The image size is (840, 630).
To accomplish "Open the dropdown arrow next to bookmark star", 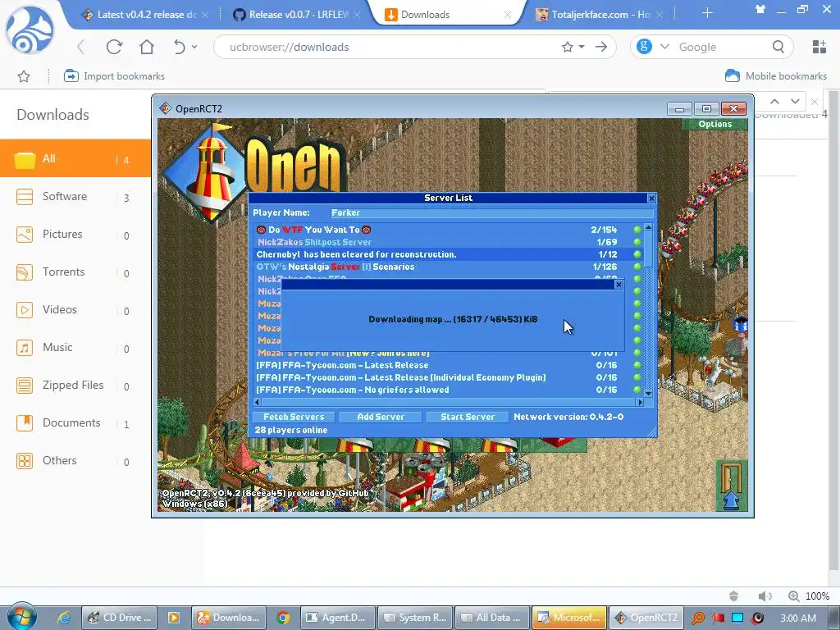I will pyautogui.click(x=582, y=47).
